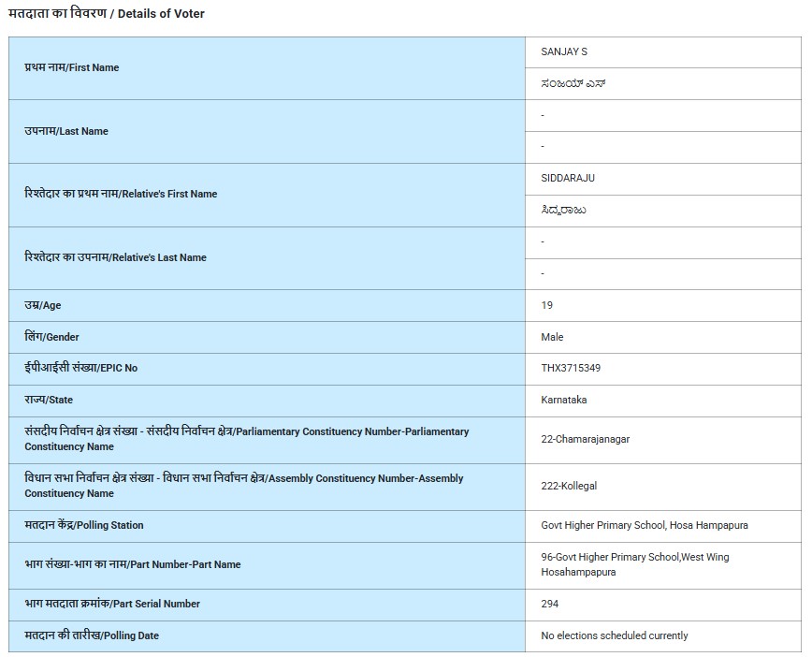Click the state value Karnataka
This screenshot has height=657, width=812.
pyautogui.click(x=563, y=401)
